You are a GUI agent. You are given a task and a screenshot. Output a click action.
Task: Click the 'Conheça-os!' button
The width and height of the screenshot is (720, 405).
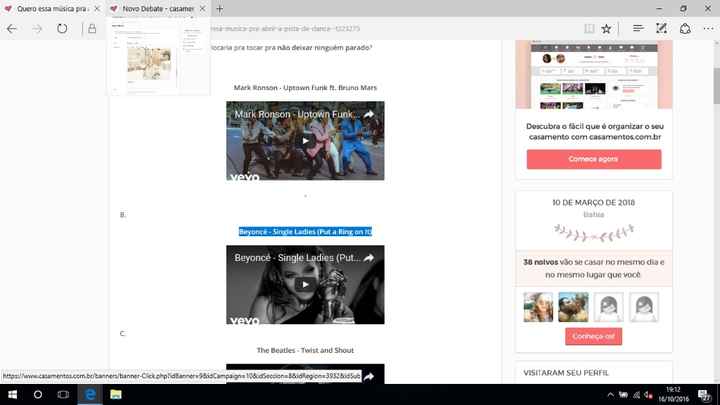pyautogui.click(x=593, y=336)
